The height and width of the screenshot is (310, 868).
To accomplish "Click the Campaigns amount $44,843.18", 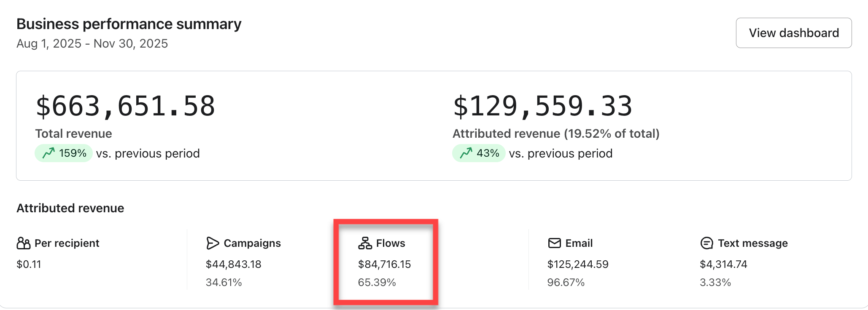I will 233,264.
